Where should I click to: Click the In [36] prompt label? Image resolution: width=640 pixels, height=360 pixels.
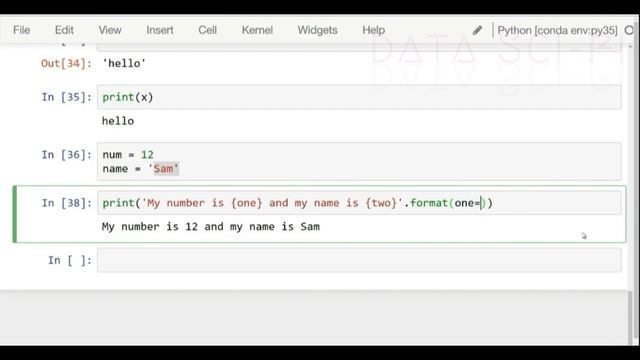click(x=67, y=155)
